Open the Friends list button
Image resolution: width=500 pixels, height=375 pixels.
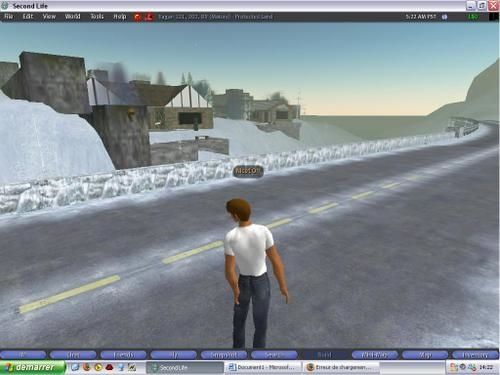pos(123,355)
